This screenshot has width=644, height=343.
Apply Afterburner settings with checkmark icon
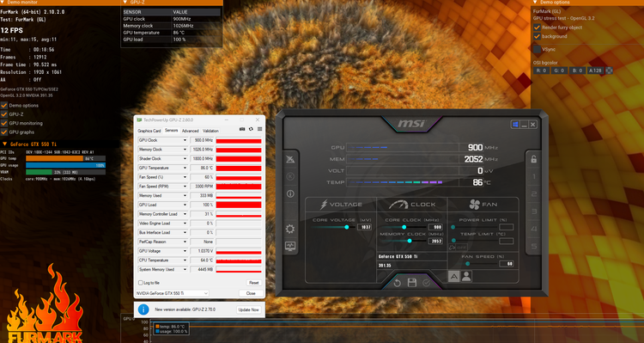[426, 283]
